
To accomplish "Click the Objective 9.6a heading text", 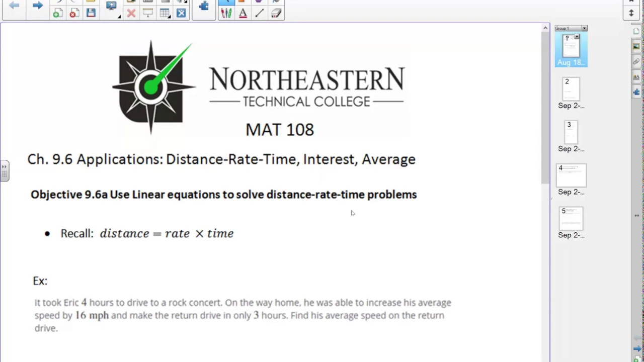I will click(x=224, y=195).
